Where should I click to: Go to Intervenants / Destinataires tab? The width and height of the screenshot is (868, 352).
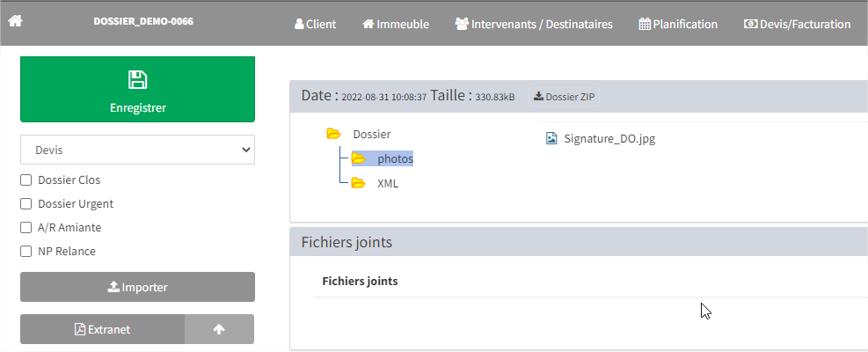[534, 24]
